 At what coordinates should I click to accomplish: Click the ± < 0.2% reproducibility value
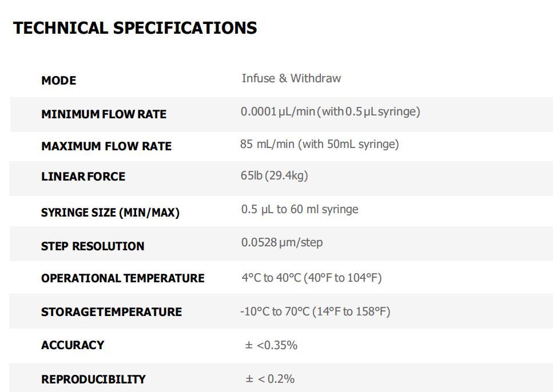270,379
